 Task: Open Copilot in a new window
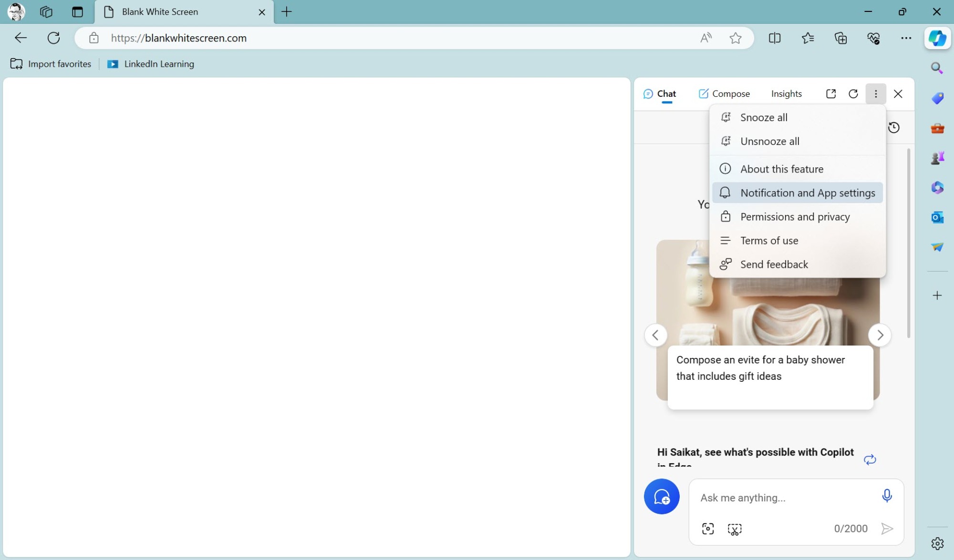831,94
